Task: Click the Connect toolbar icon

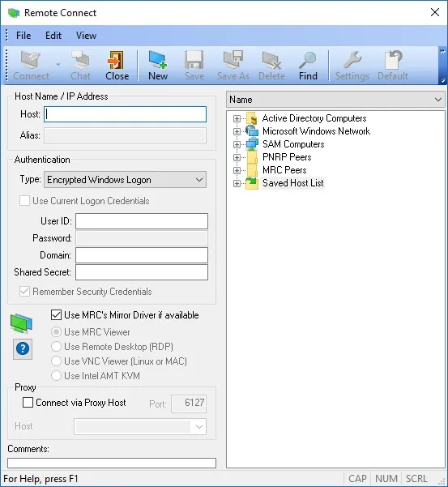Action: pyautogui.click(x=31, y=60)
